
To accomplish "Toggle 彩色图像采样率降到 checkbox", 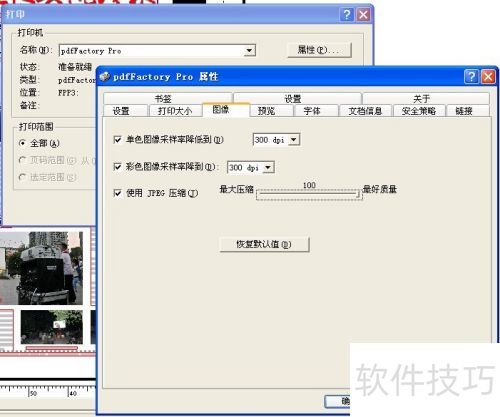I will point(117,166).
